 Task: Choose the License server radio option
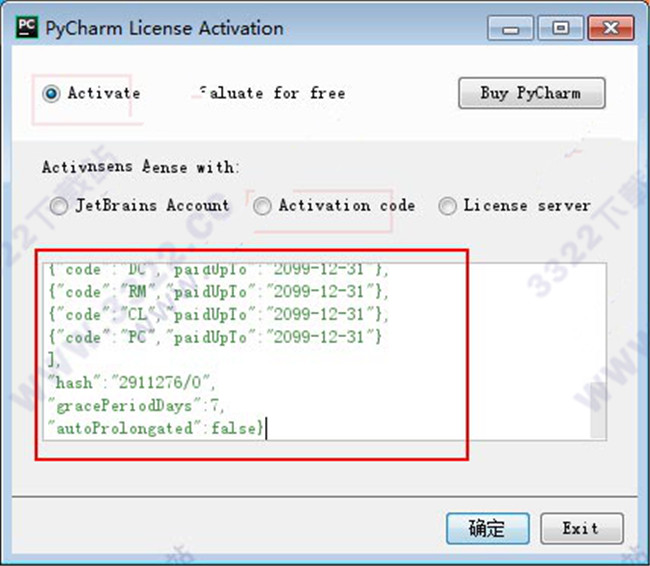tap(448, 206)
